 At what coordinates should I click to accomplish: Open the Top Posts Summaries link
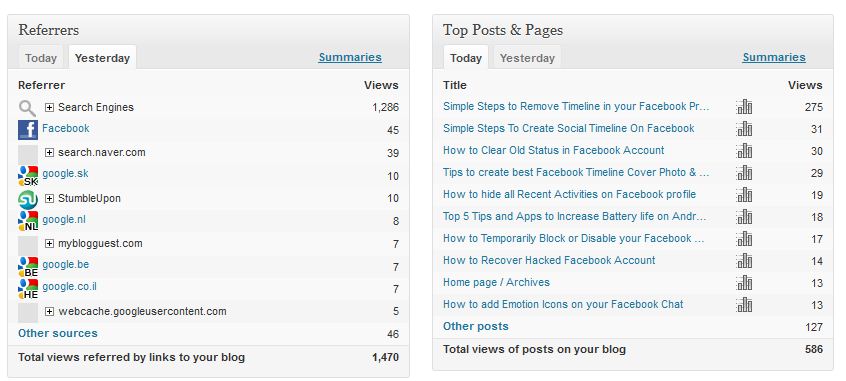point(774,57)
